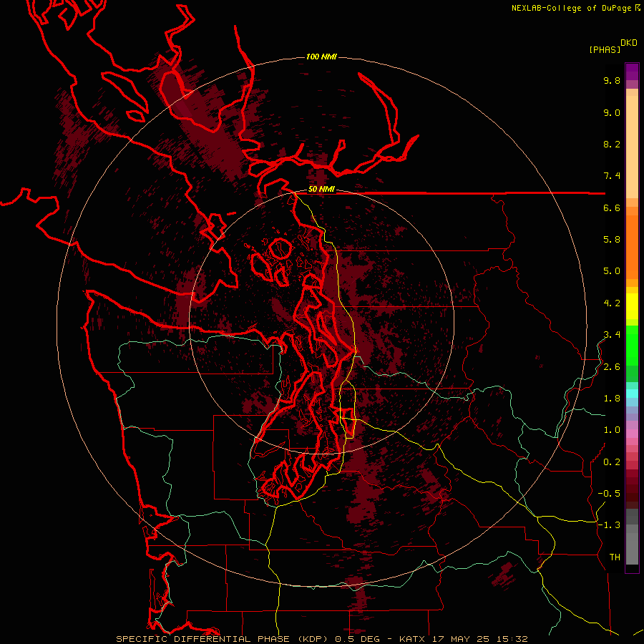Pick the purple top band of the color bar

[632, 72]
